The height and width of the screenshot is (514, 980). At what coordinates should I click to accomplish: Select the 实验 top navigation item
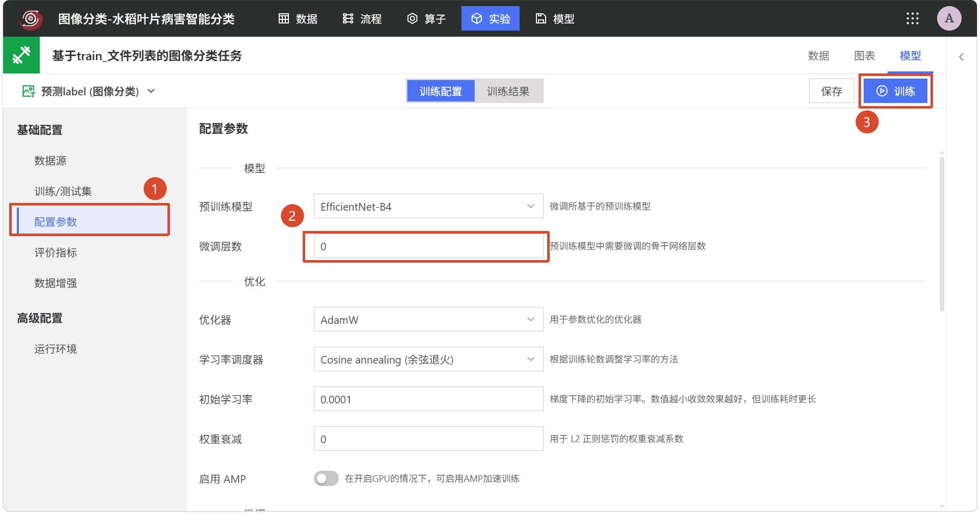(x=491, y=18)
